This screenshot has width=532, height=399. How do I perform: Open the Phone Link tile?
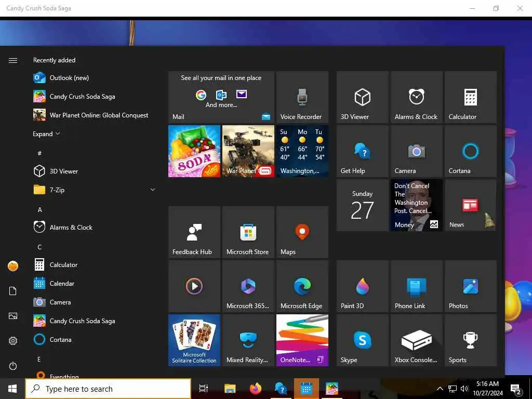click(x=417, y=286)
